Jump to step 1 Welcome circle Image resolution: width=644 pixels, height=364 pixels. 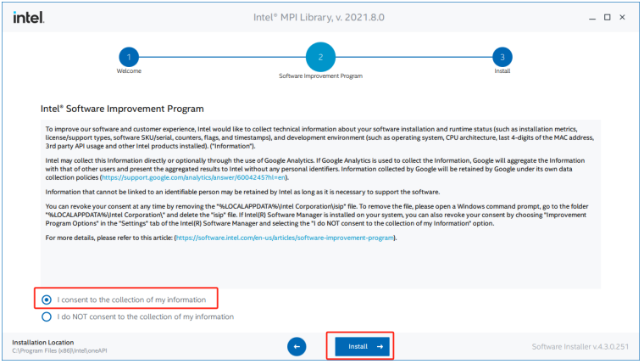[129, 57]
